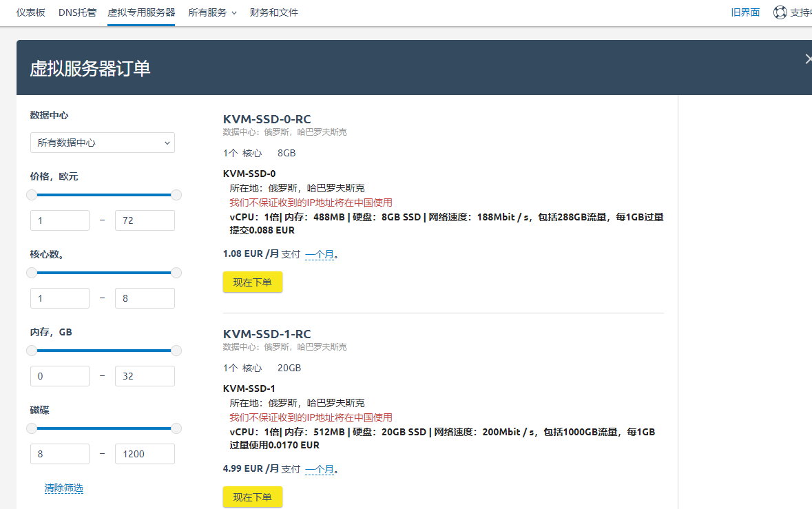Open the 财务和文件 section
812x509 pixels.
(x=274, y=12)
